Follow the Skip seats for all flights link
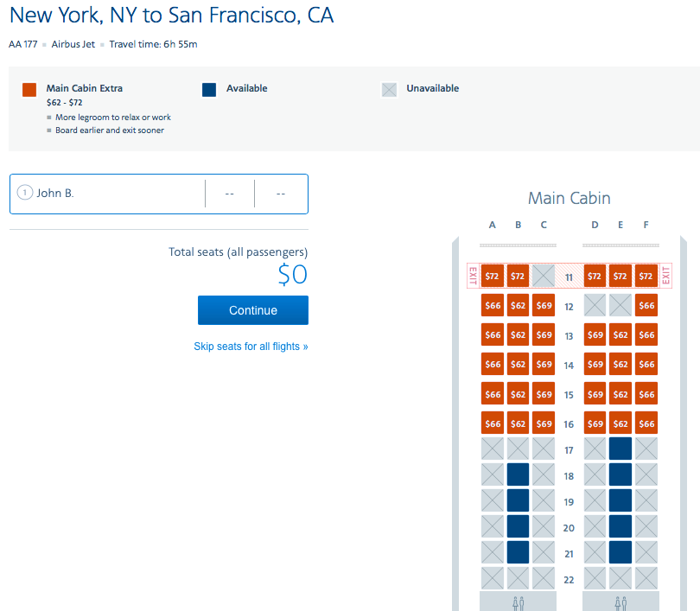 pyautogui.click(x=251, y=345)
